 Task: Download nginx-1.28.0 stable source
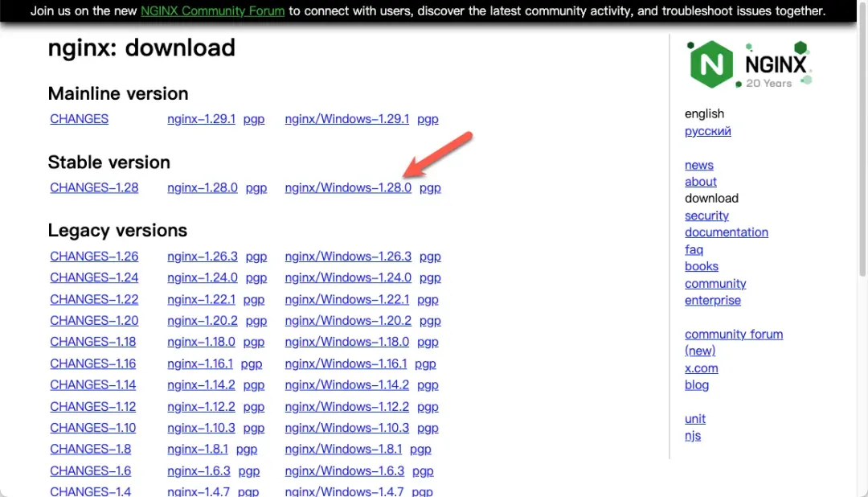coord(202,187)
